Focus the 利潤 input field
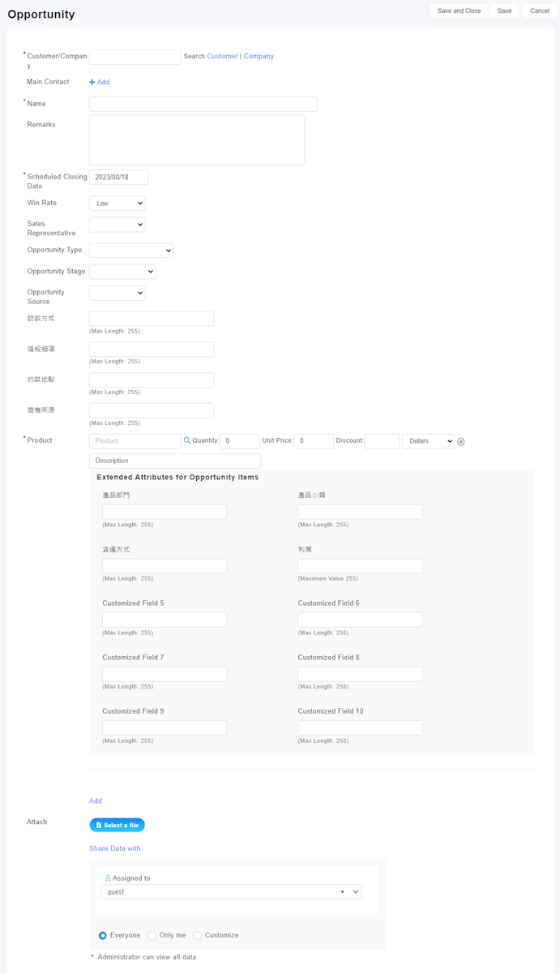This screenshot has width=560, height=974. [360, 566]
